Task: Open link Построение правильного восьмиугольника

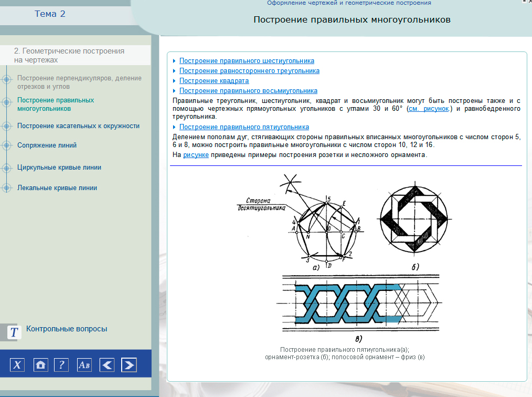Action: tap(248, 91)
